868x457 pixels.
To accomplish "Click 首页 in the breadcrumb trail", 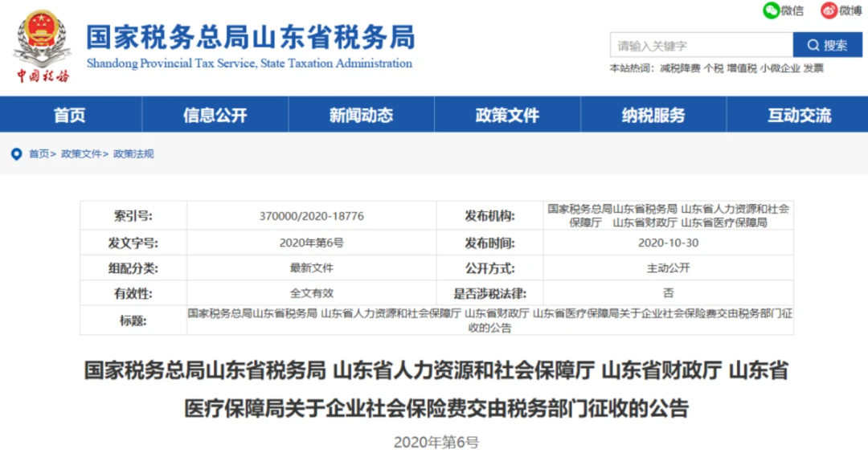I will coord(39,154).
